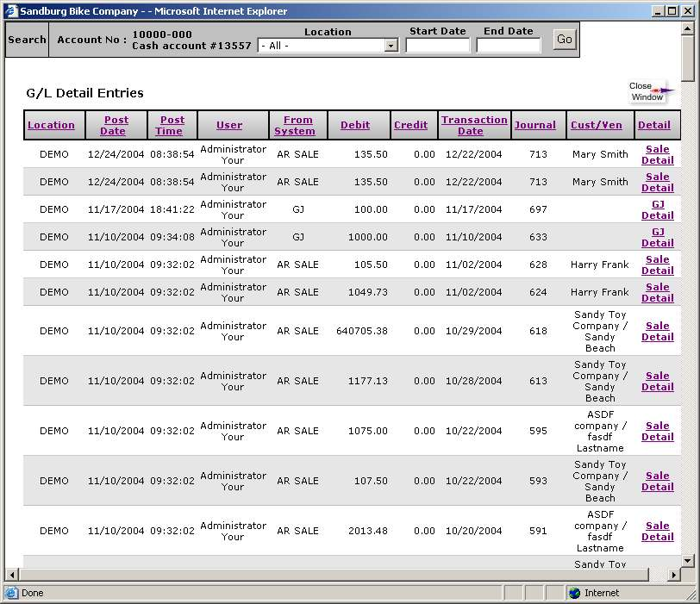The image size is (700, 604).
Task: Click the Internet zone globe icon
Action: tap(574, 593)
